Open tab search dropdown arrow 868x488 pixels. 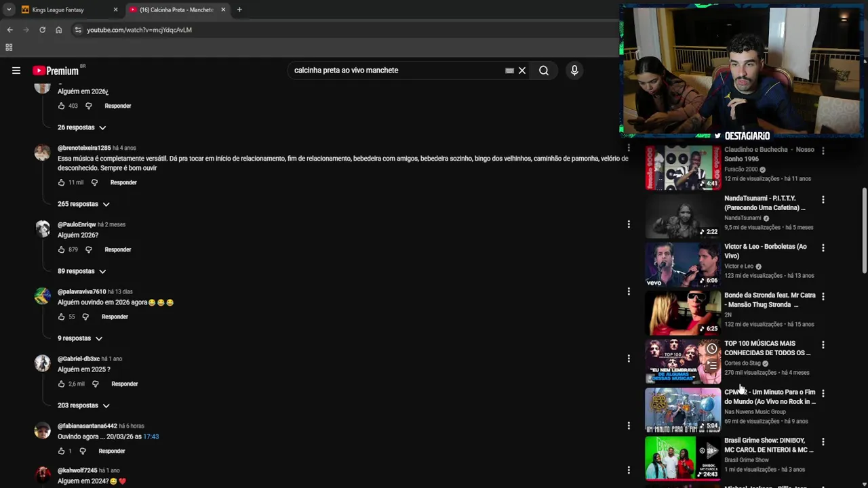click(x=9, y=9)
